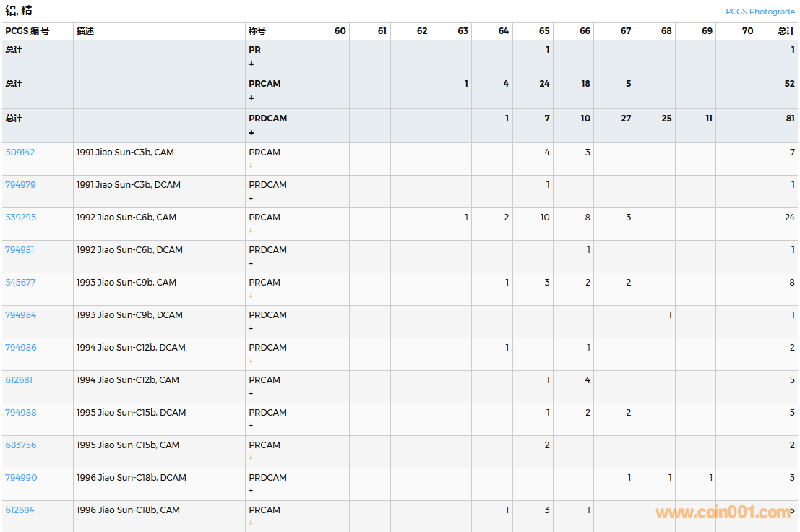The image size is (800, 532).
Task: Expand plus grades under PRCAM total row
Action: (x=251, y=98)
